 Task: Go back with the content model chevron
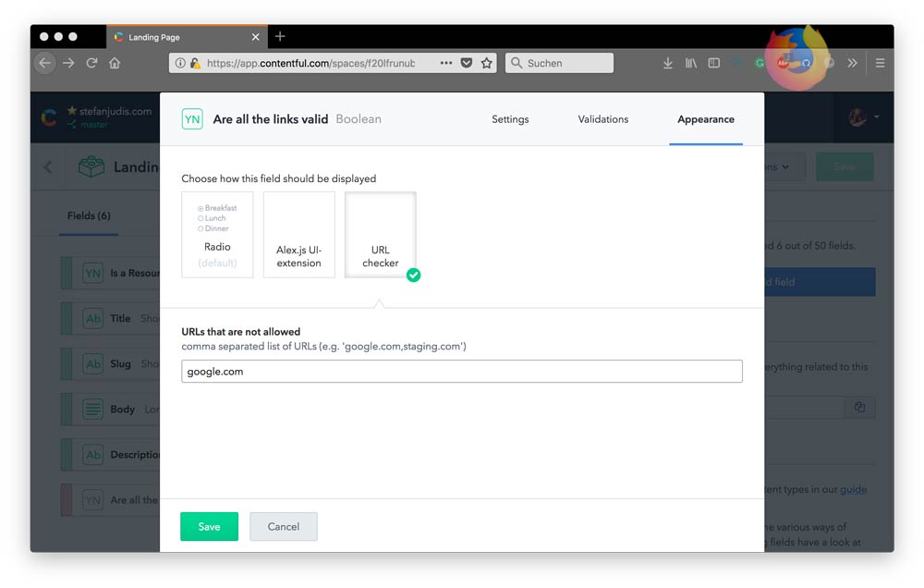tap(48, 167)
